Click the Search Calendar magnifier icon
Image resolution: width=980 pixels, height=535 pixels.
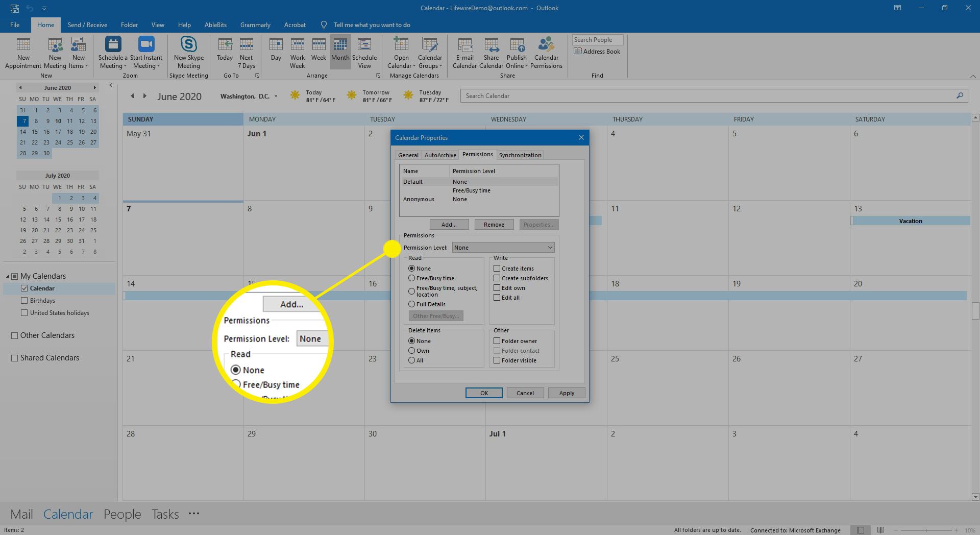(x=960, y=95)
